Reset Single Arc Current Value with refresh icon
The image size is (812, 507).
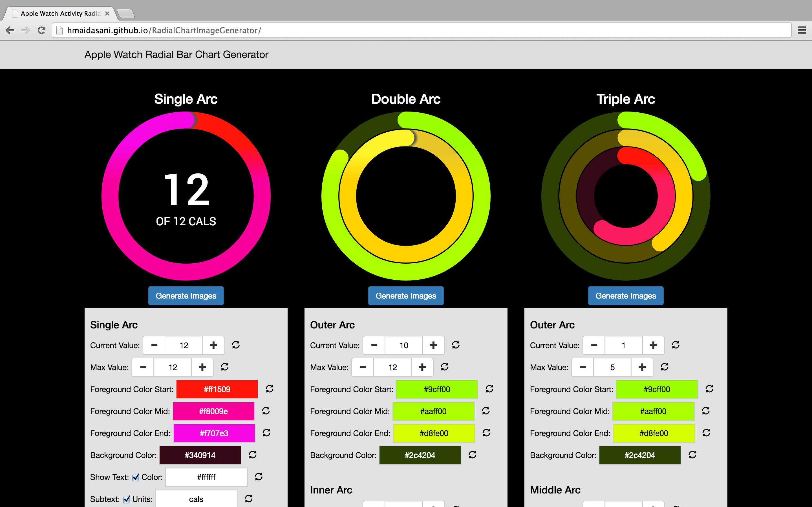pyautogui.click(x=236, y=345)
